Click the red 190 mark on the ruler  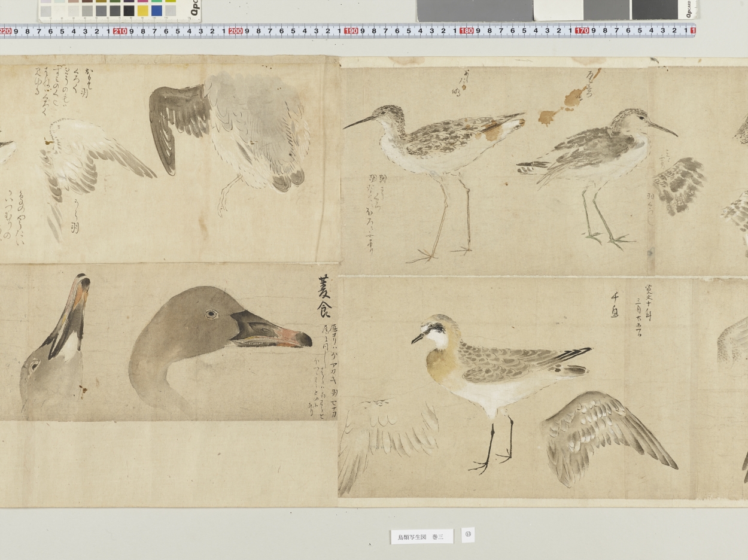pos(351,31)
